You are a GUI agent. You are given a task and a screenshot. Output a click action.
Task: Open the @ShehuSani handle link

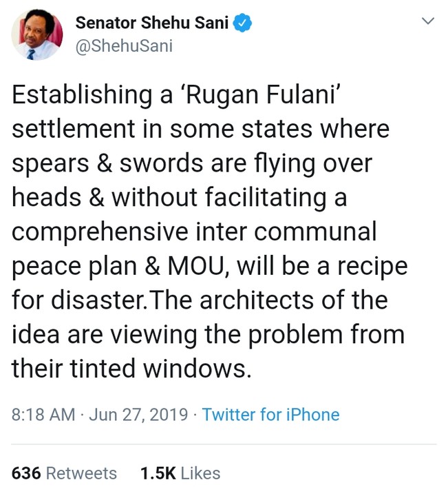coord(124,46)
